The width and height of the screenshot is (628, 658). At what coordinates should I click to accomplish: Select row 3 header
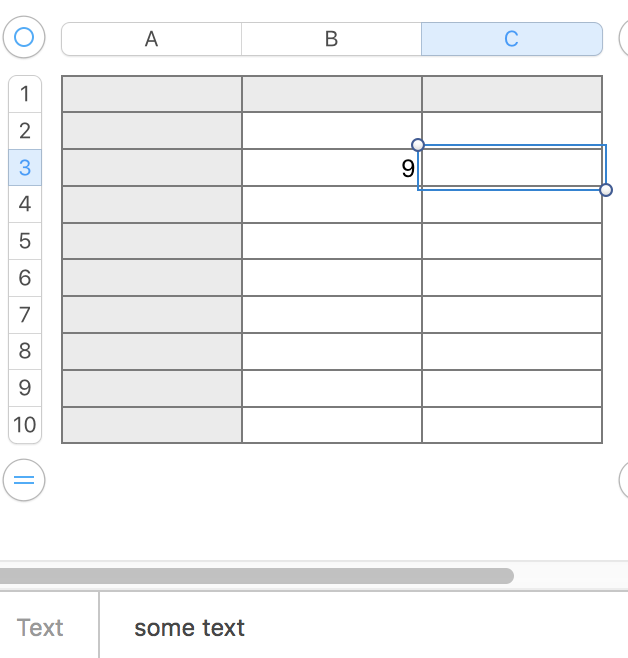point(25,167)
